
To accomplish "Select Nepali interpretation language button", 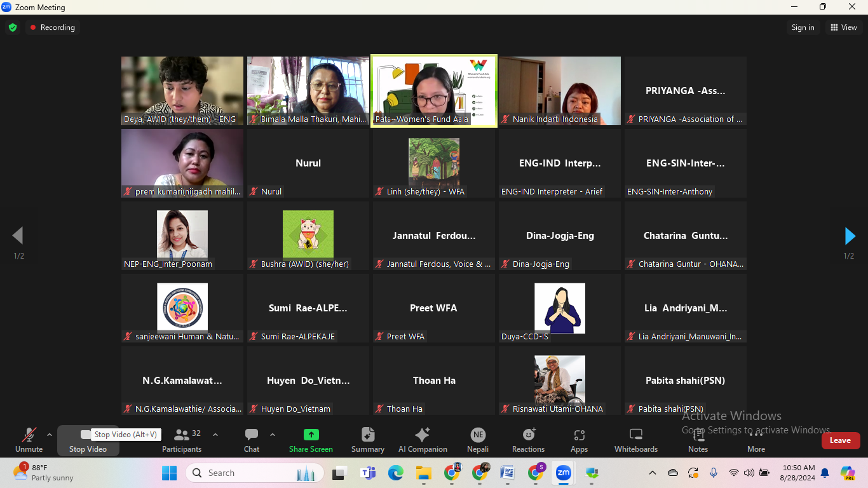I will (x=478, y=440).
